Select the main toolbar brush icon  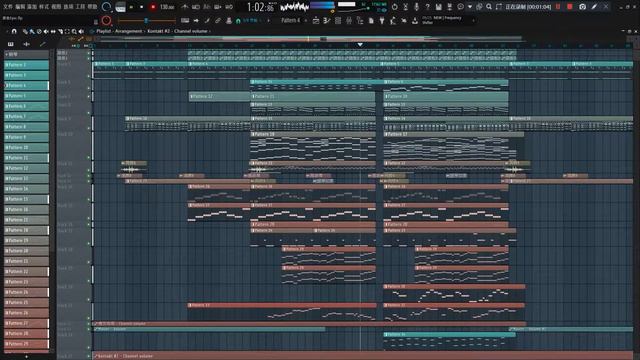207,20
